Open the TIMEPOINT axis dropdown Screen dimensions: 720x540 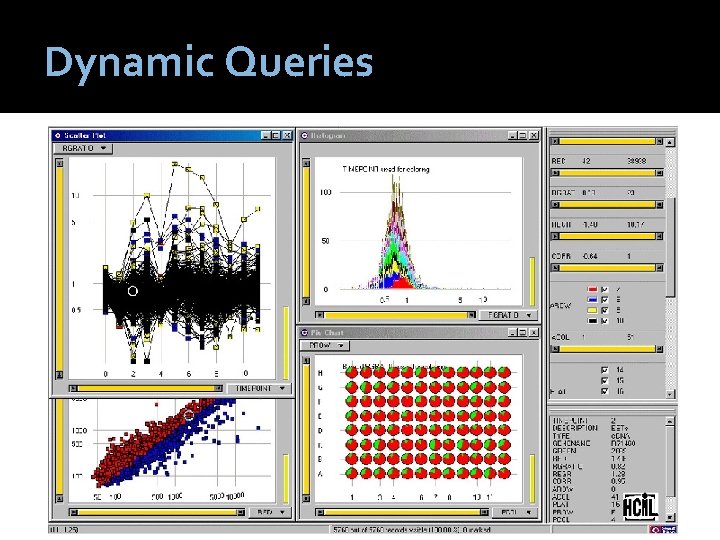259,388
